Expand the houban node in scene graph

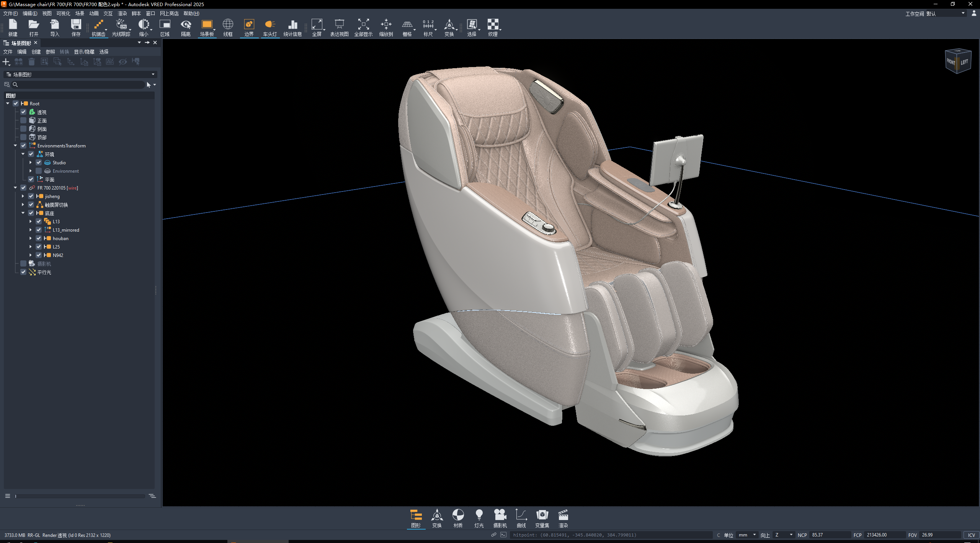pyautogui.click(x=31, y=238)
